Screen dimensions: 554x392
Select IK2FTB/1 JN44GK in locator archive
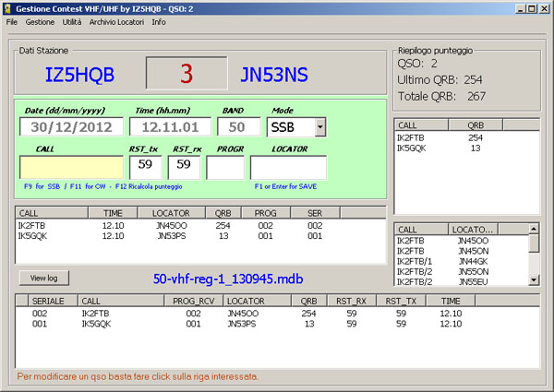[460, 261]
